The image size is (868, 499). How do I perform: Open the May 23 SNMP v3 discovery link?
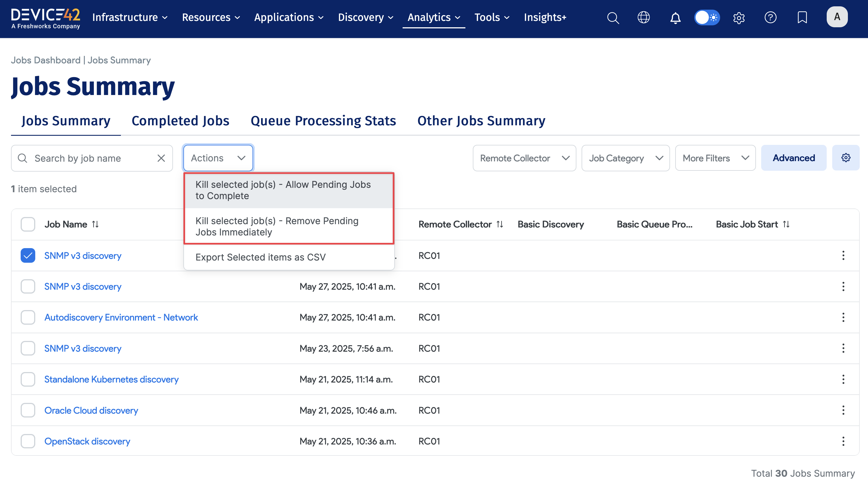coord(83,348)
